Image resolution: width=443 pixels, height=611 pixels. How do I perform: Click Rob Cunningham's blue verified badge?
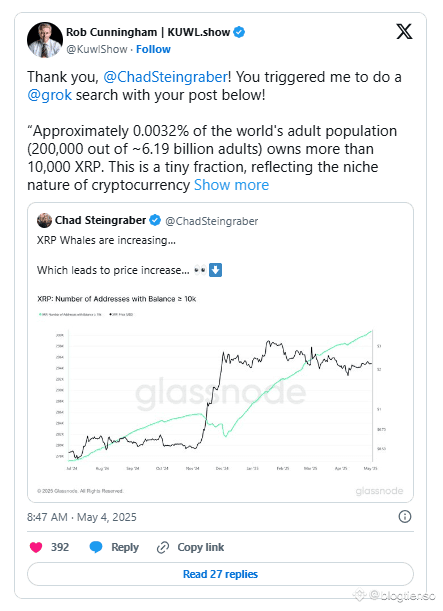pyautogui.click(x=239, y=32)
